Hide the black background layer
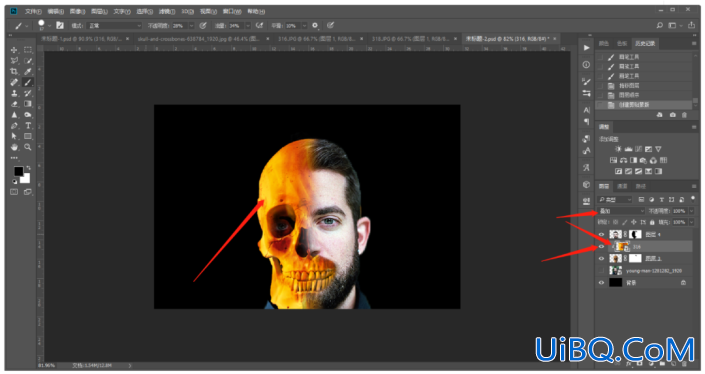This screenshot has height=374, width=705. [x=602, y=283]
